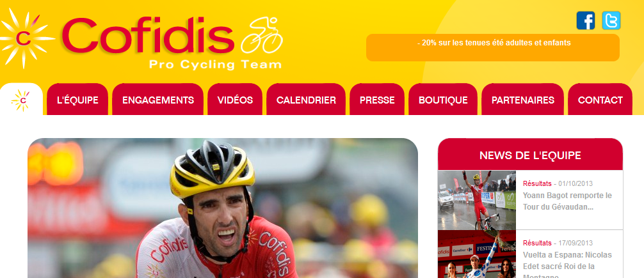Go to the CONTACT tab
The height and width of the screenshot is (278, 644).
600,100
